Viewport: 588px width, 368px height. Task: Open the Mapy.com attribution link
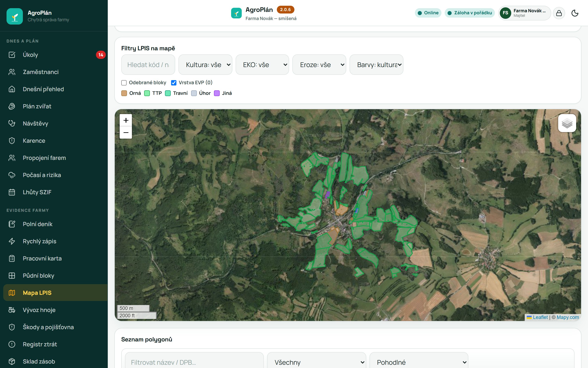coord(568,317)
